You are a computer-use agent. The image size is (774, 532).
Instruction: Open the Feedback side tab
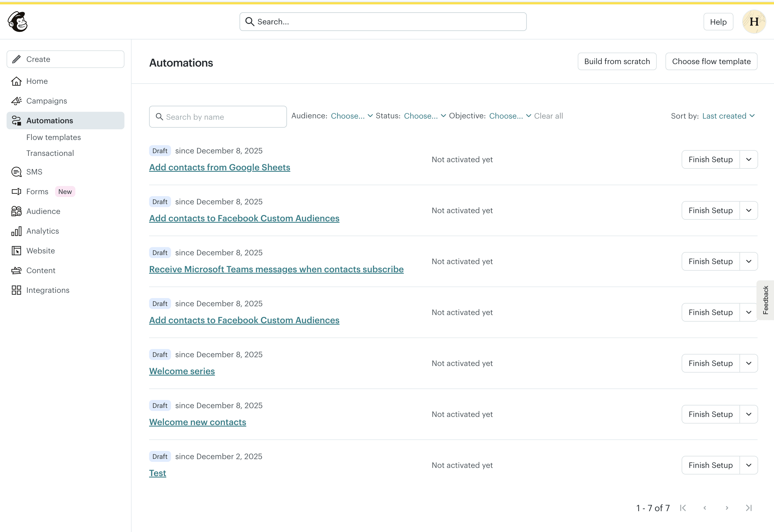765,300
